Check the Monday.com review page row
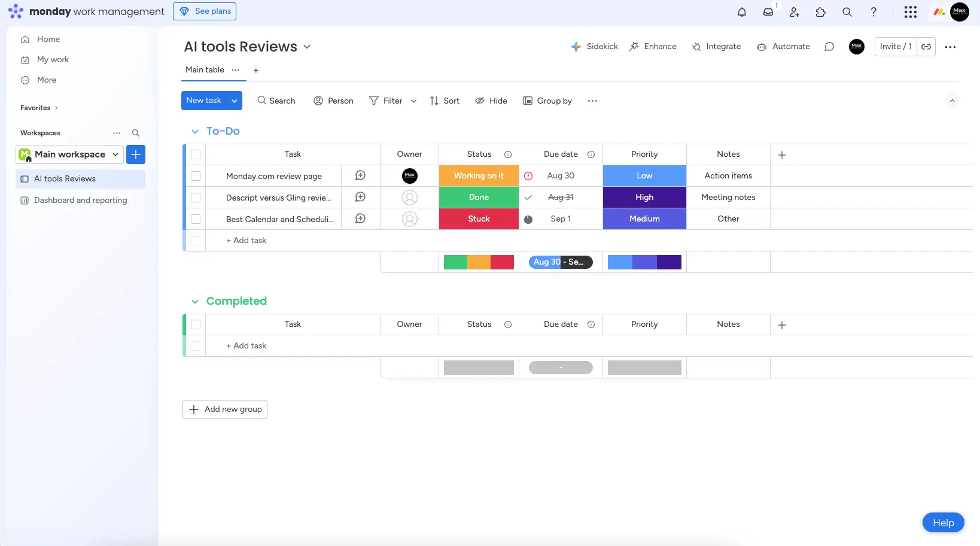The width and height of the screenshot is (980, 546). [196, 176]
